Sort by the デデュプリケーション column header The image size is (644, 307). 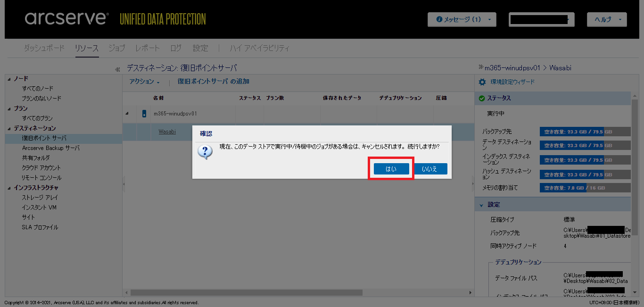(400, 98)
